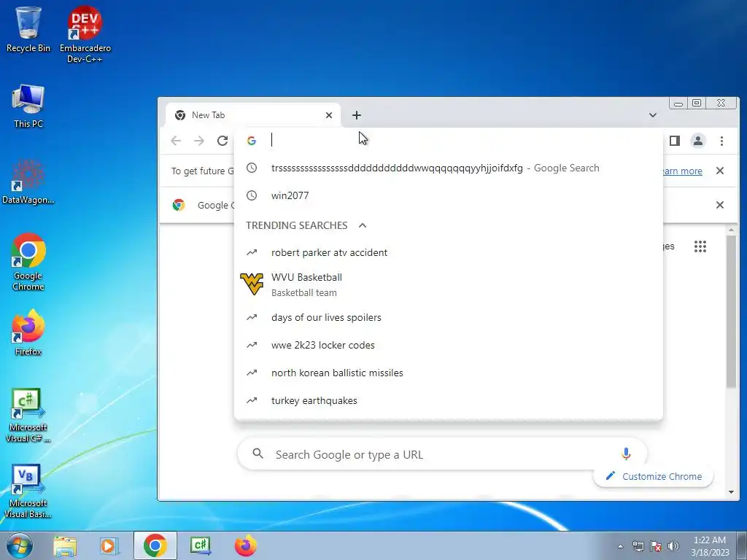Click the Google G icon in address bar

click(x=252, y=141)
